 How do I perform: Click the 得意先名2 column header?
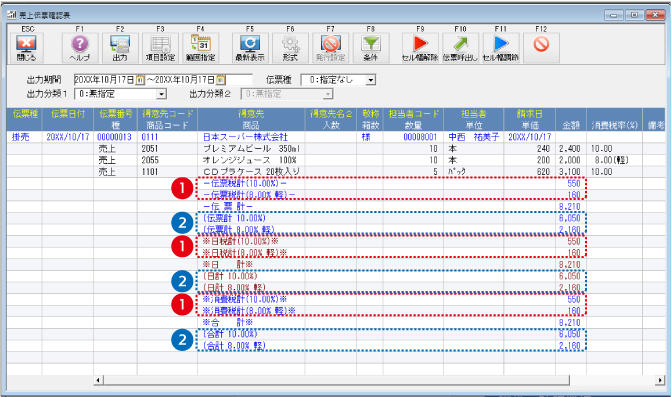(331, 119)
